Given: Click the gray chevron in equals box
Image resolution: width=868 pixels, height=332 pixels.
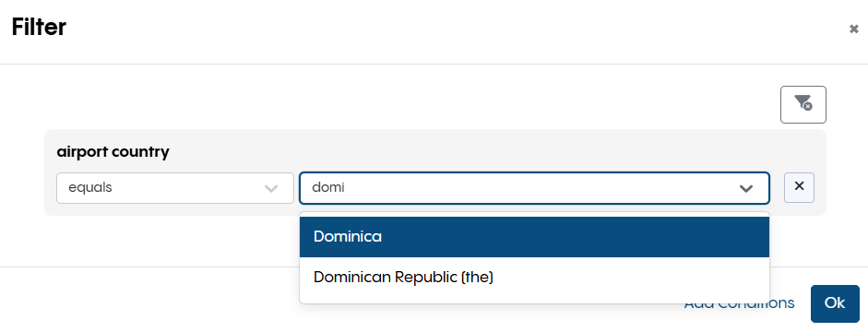Looking at the screenshot, I should click(x=270, y=188).
